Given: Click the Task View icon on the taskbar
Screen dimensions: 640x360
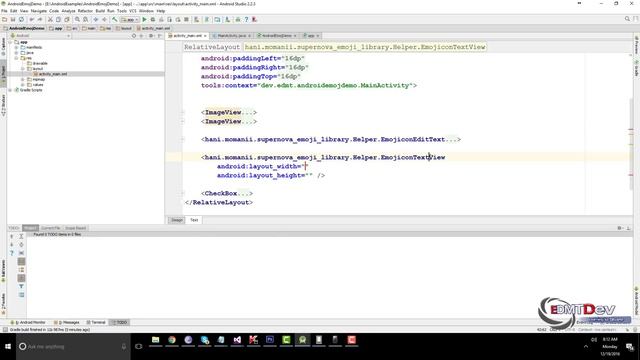Looking at the screenshot, I should (x=139, y=347).
